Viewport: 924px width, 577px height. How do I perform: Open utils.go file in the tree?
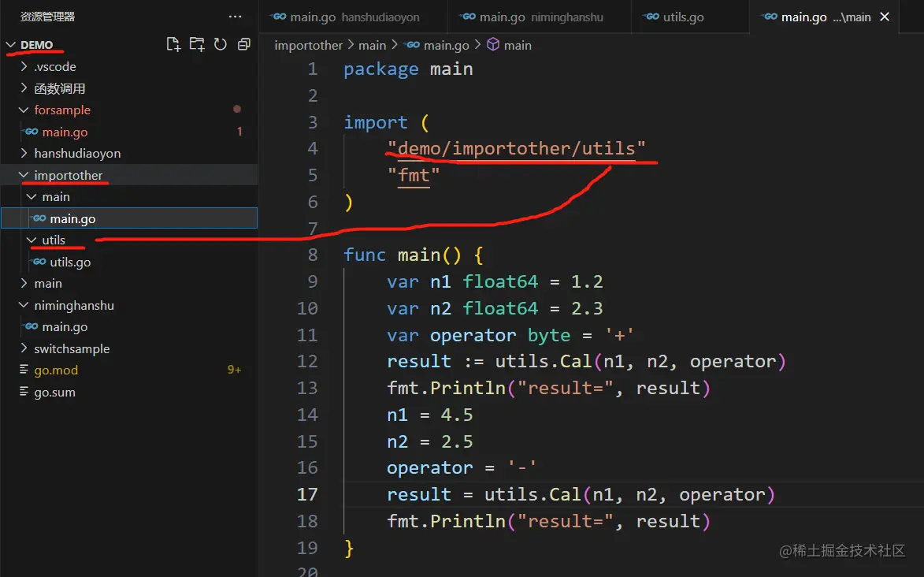(129, 262)
